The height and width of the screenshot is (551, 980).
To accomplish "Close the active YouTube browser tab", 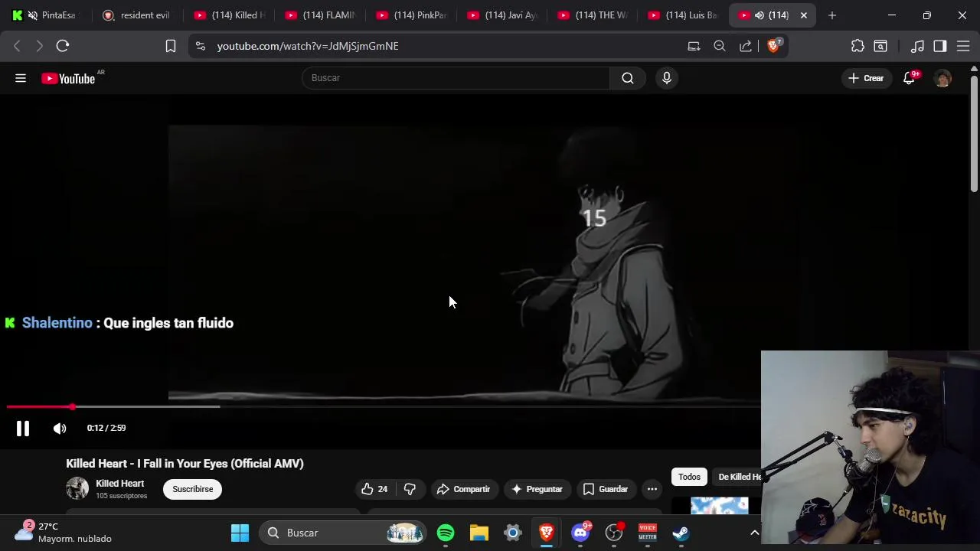I will [x=804, y=15].
